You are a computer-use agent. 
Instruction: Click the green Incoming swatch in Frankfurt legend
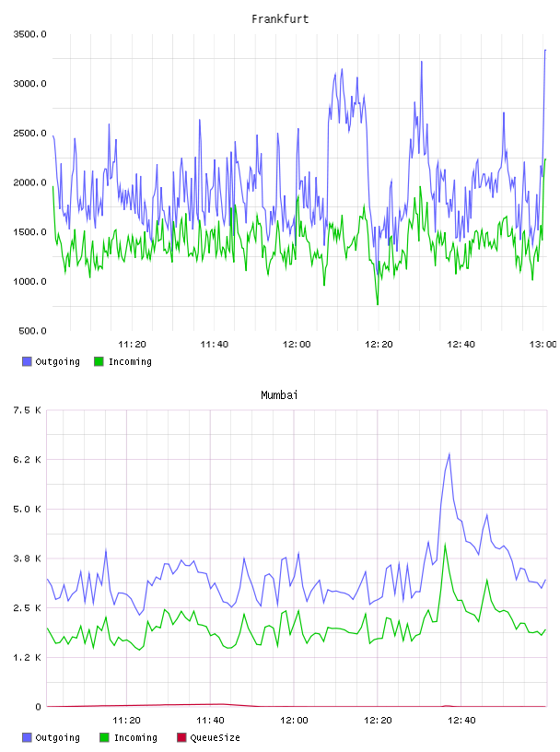point(99,361)
